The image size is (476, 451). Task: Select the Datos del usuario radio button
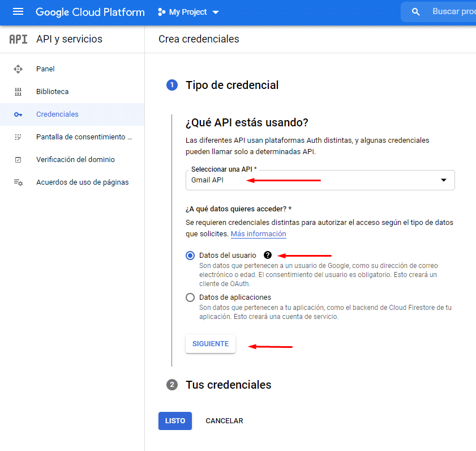click(190, 256)
